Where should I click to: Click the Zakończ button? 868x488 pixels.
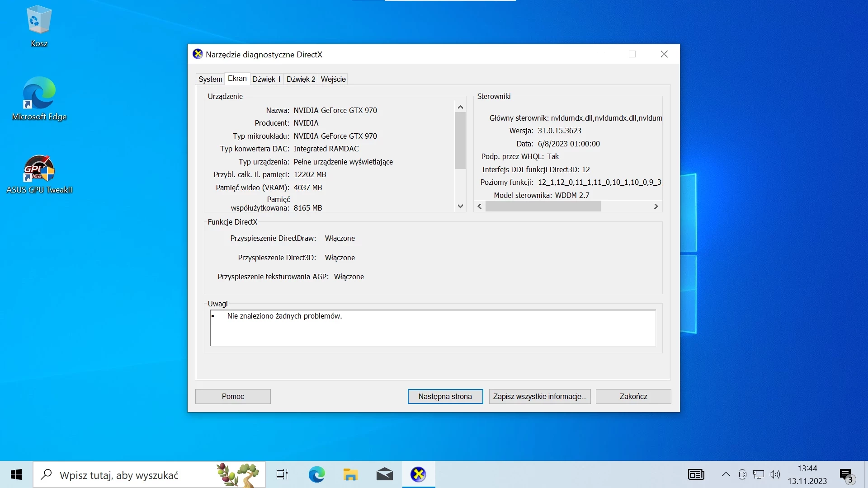(633, 396)
